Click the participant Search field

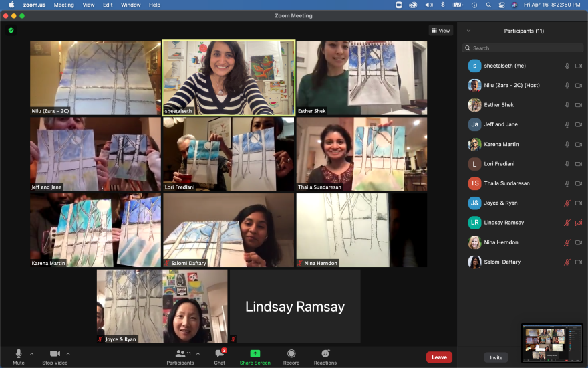pyautogui.click(x=523, y=48)
